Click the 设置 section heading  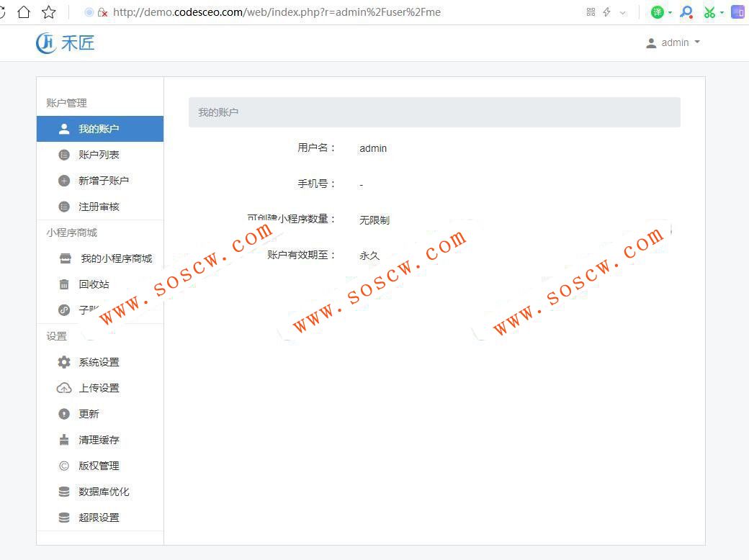tap(56, 336)
